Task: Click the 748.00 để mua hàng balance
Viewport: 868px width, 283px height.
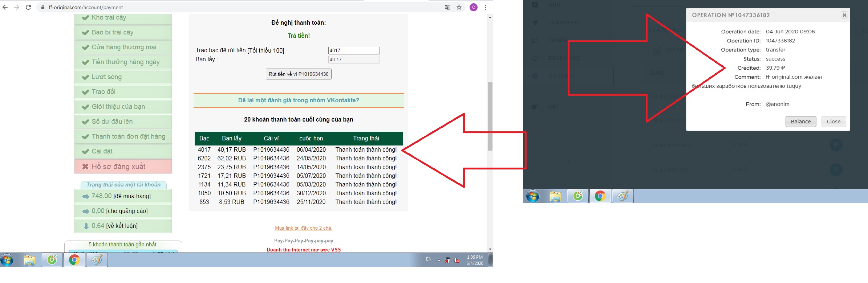Action: (123, 196)
